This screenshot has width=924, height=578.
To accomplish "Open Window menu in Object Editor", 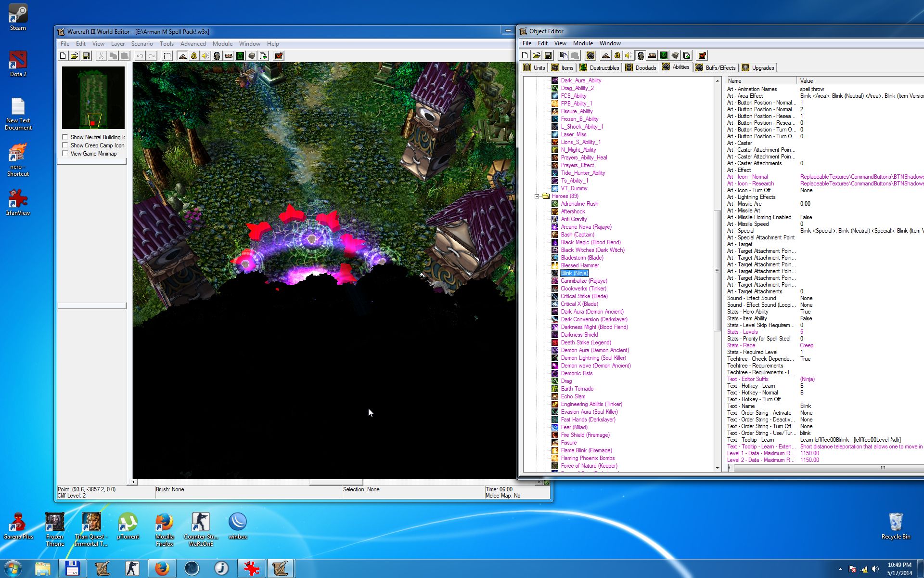I will (x=610, y=43).
